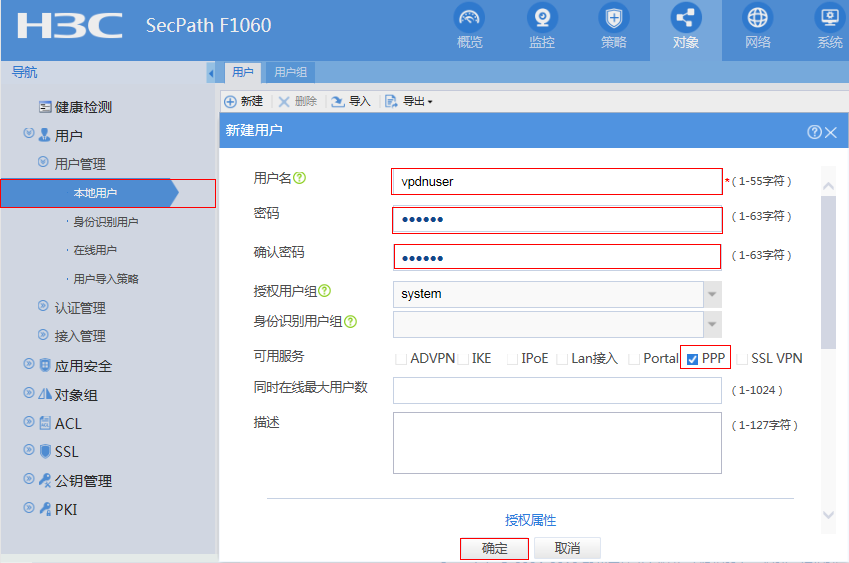Click the 同时在线最大用户数 field
This screenshot has height=563, width=849.
[x=557, y=390]
